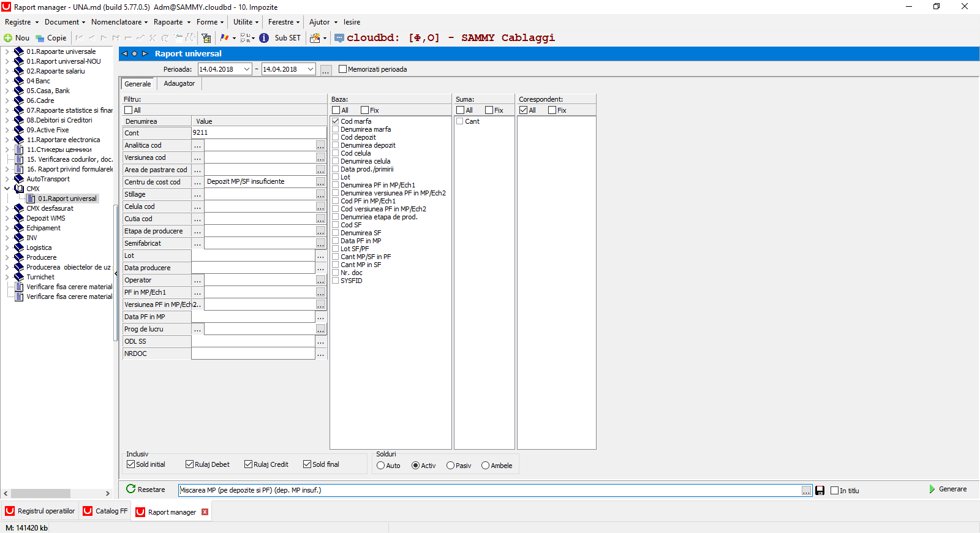980x533 pixels.
Task: Click the Generare button
Action: click(x=948, y=490)
